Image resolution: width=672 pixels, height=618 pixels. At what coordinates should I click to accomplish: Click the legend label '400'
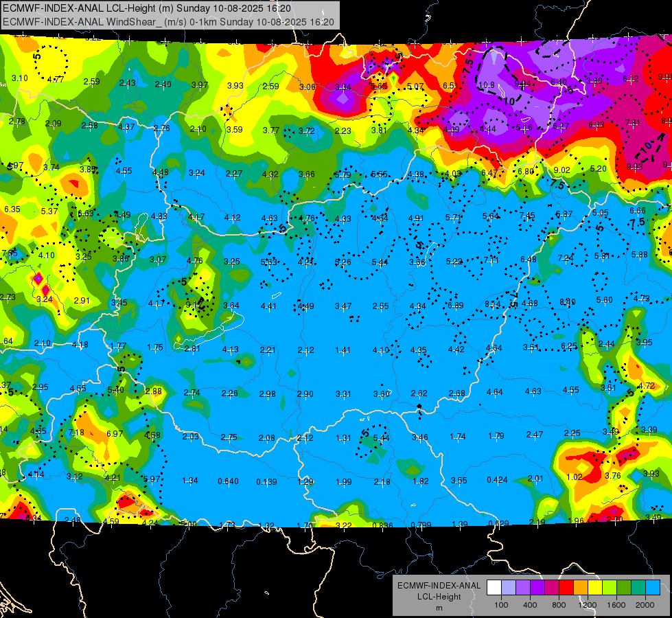[530, 605]
